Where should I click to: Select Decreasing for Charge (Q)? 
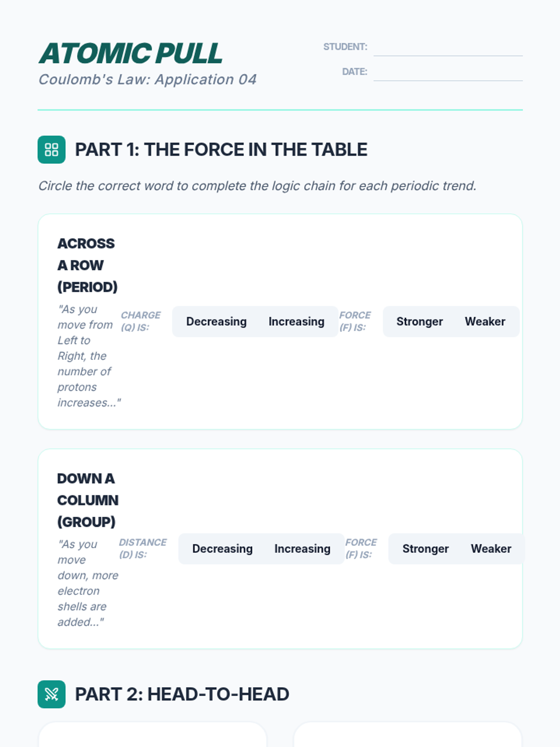(x=217, y=322)
